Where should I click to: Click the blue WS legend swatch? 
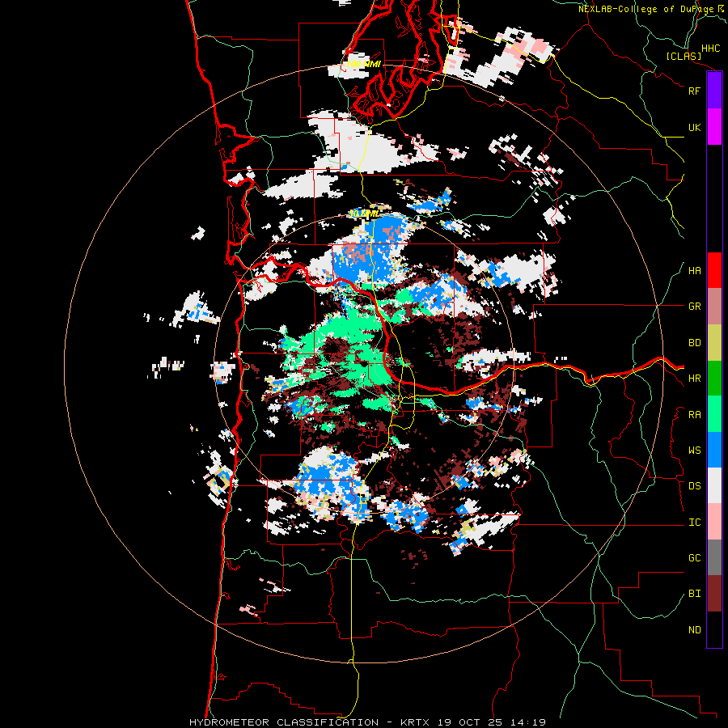714,450
